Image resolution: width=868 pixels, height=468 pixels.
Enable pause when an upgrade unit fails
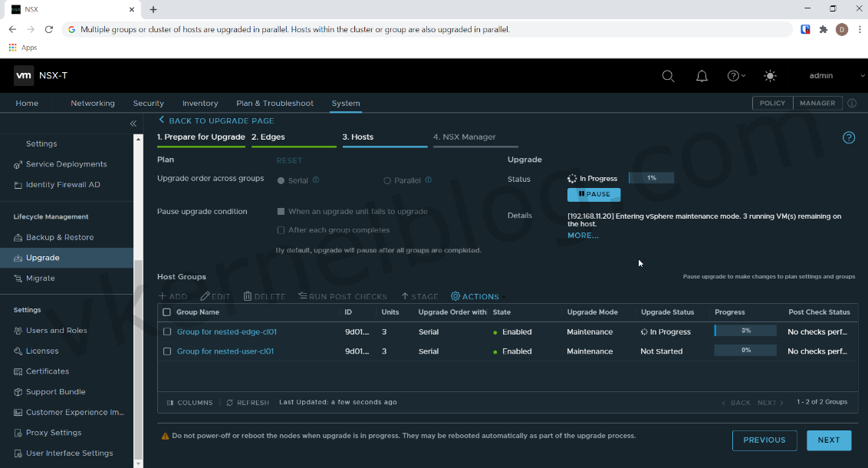(x=281, y=211)
